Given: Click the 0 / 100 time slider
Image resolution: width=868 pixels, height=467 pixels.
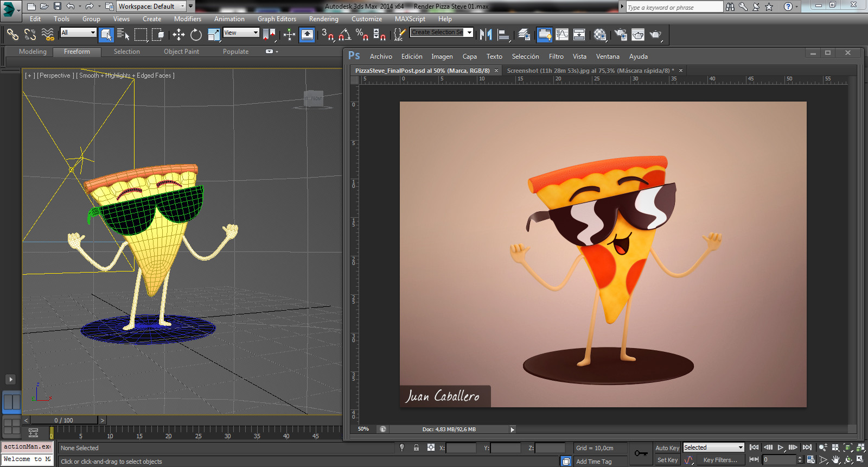Looking at the screenshot, I should point(63,420).
